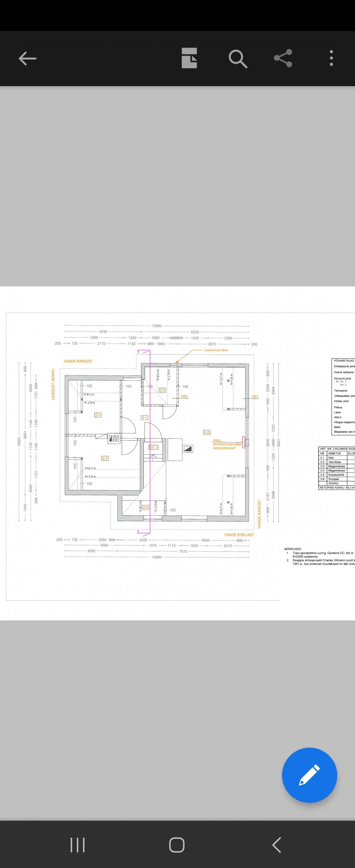This screenshot has height=868, width=355.
Task: Select the SS1 marker on the plan
Action: click(x=184, y=396)
